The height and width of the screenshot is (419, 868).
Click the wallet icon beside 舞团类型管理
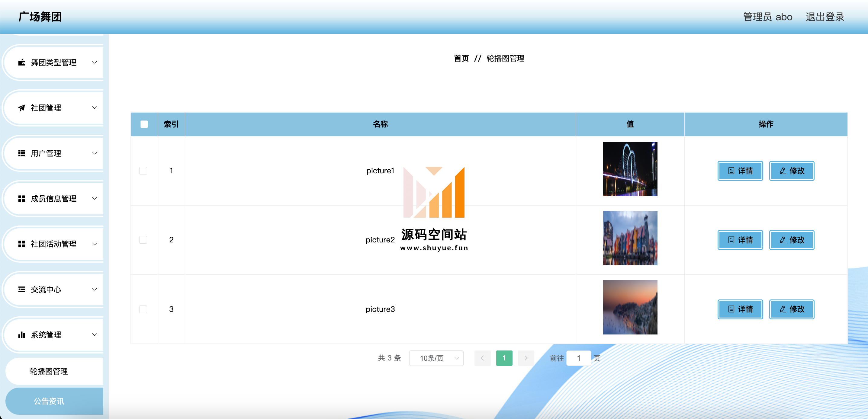click(x=21, y=62)
